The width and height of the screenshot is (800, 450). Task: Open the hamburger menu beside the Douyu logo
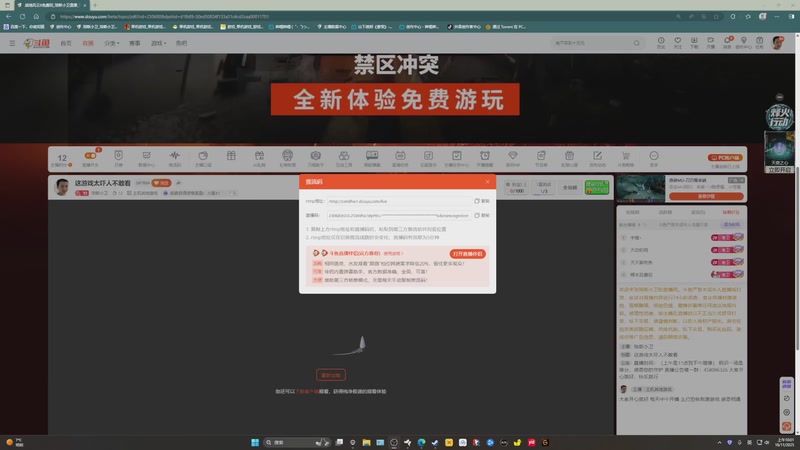tap(12, 43)
